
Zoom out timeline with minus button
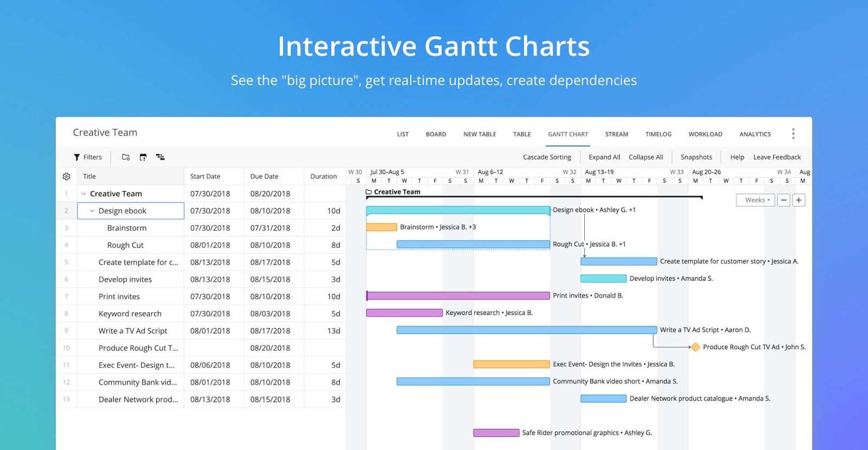[783, 200]
